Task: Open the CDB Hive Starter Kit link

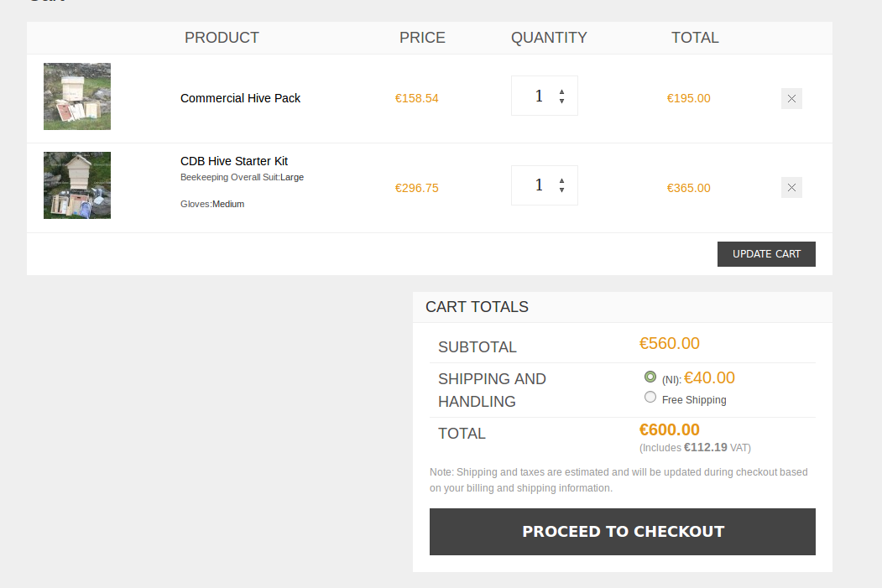Action: click(x=234, y=161)
